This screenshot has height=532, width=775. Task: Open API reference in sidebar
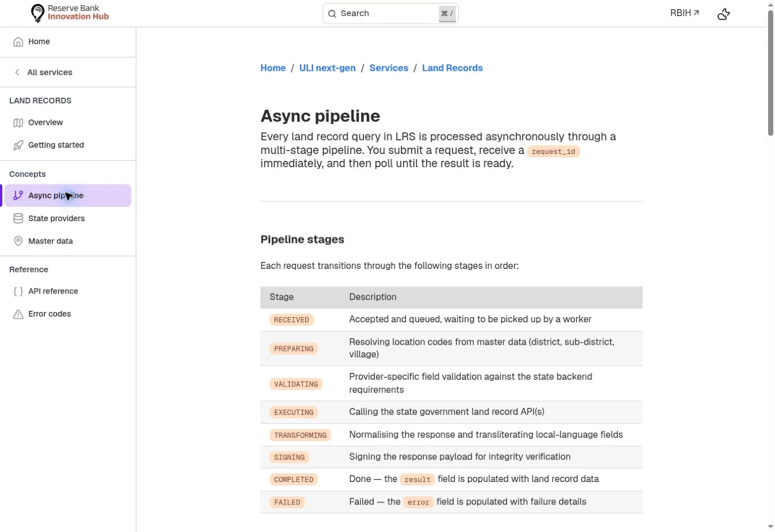click(68, 291)
